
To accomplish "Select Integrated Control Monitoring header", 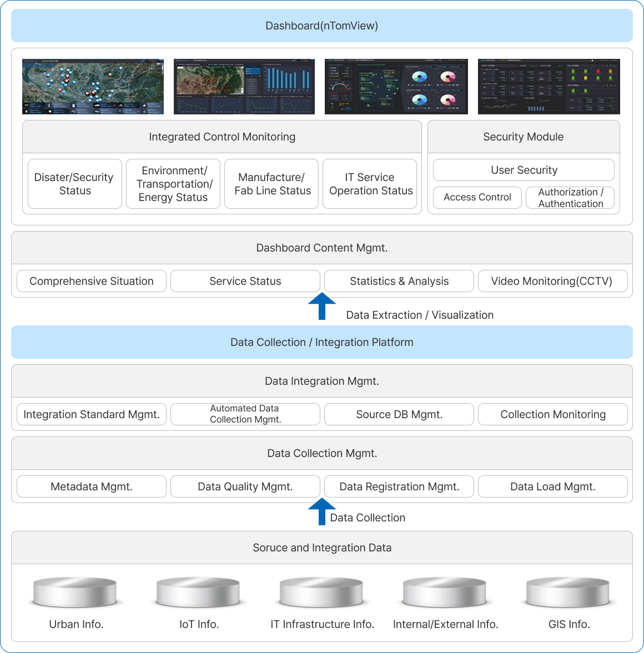I will [222, 137].
